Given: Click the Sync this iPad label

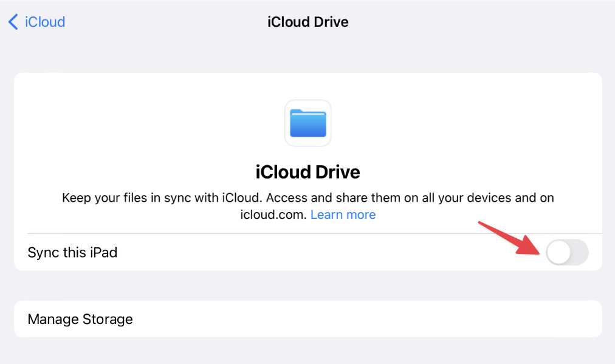Looking at the screenshot, I should [x=72, y=252].
